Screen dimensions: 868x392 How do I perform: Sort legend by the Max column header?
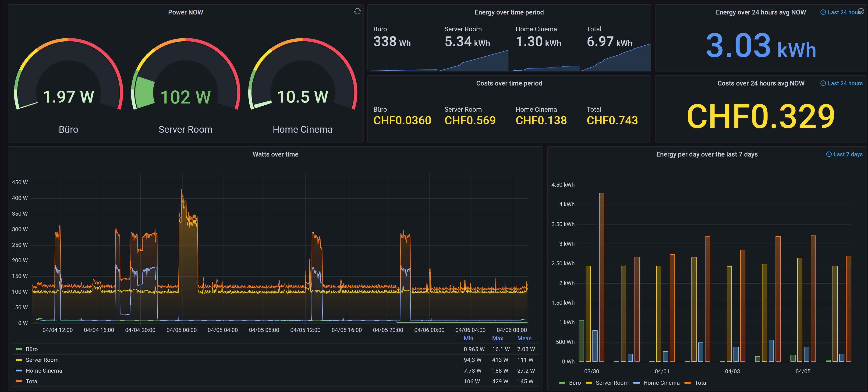coord(497,339)
